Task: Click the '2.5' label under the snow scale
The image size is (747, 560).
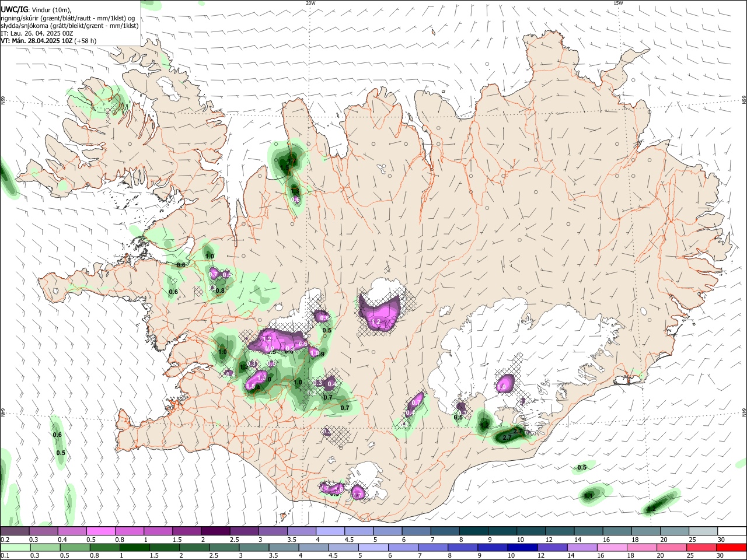Action: coord(235,540)
